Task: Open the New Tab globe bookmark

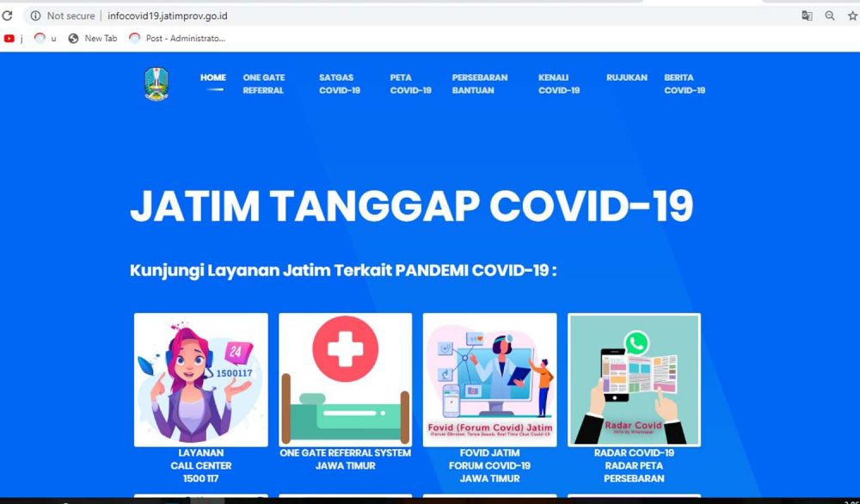Action: 73,38
